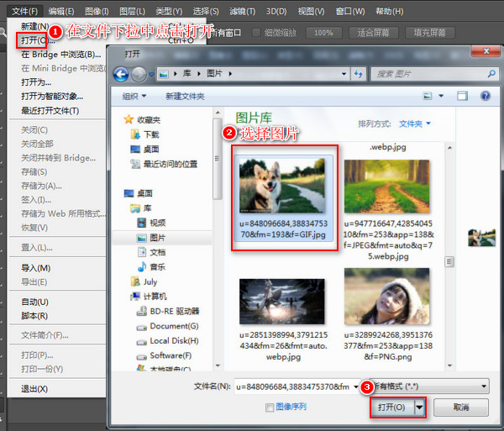Open the Music (音乐) library

point(152,267)
